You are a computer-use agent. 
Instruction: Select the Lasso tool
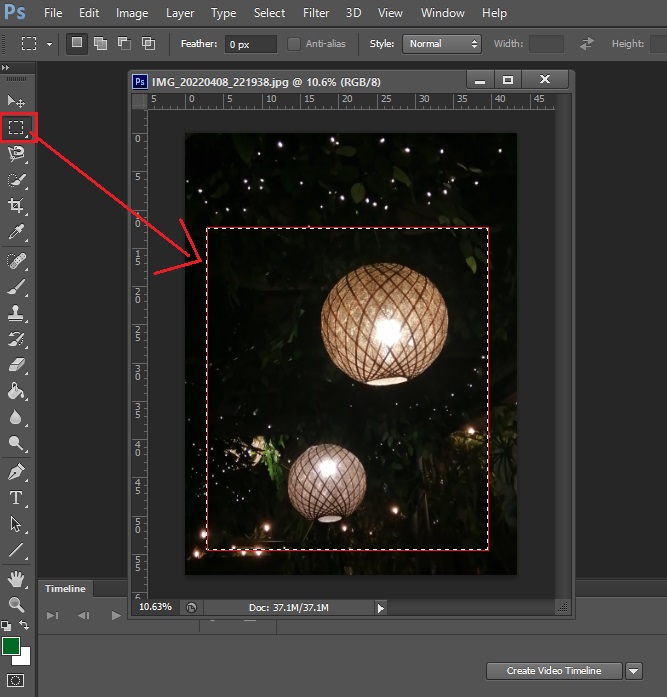click(16, 154)
